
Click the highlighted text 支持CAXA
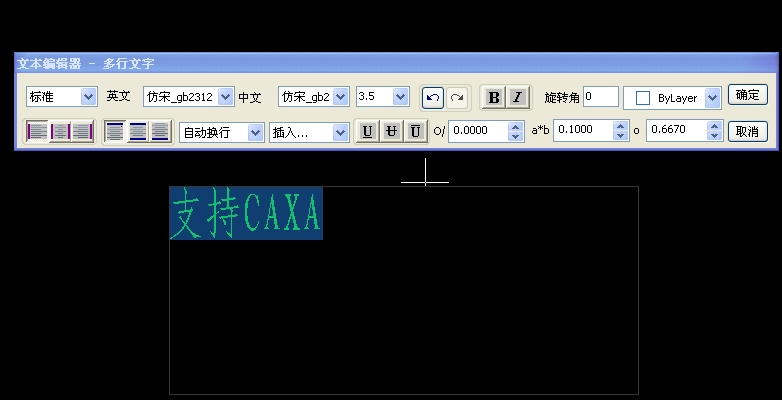(246, 213)
